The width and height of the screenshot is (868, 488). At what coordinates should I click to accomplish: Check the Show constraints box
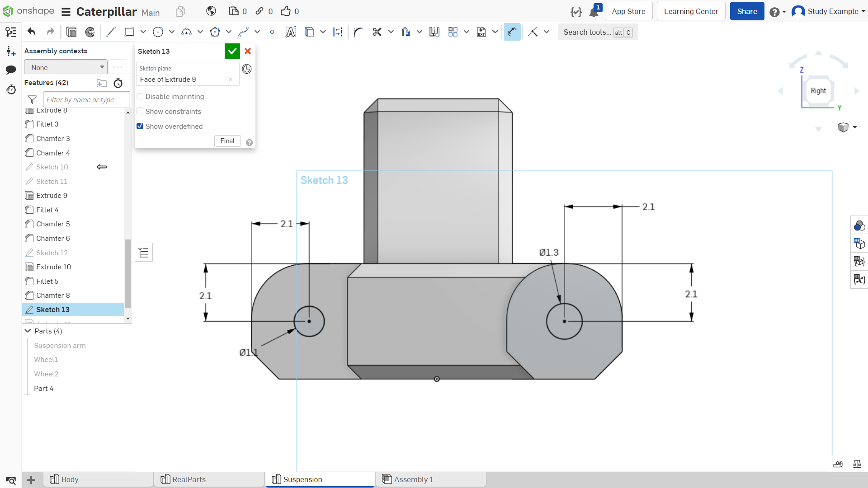[140, 112]
